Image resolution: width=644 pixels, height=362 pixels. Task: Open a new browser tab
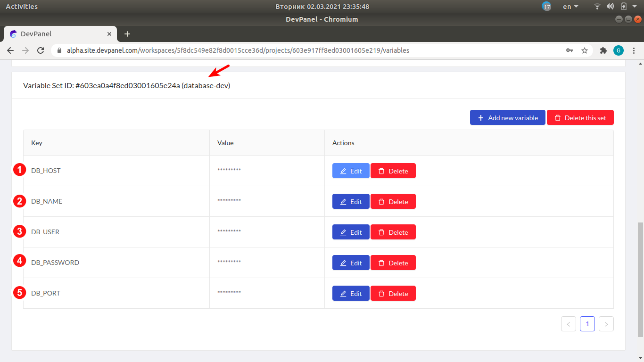click(x=127, y=34)
